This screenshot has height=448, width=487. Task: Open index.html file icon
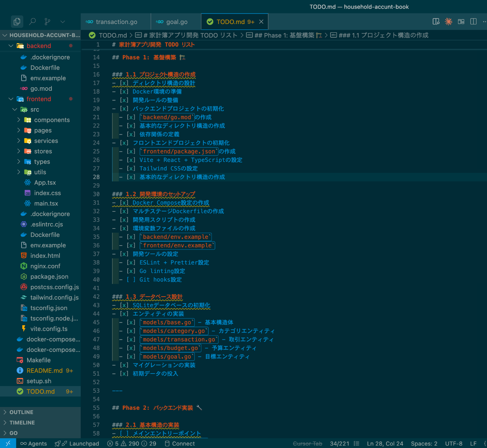(x=24, y=256)
